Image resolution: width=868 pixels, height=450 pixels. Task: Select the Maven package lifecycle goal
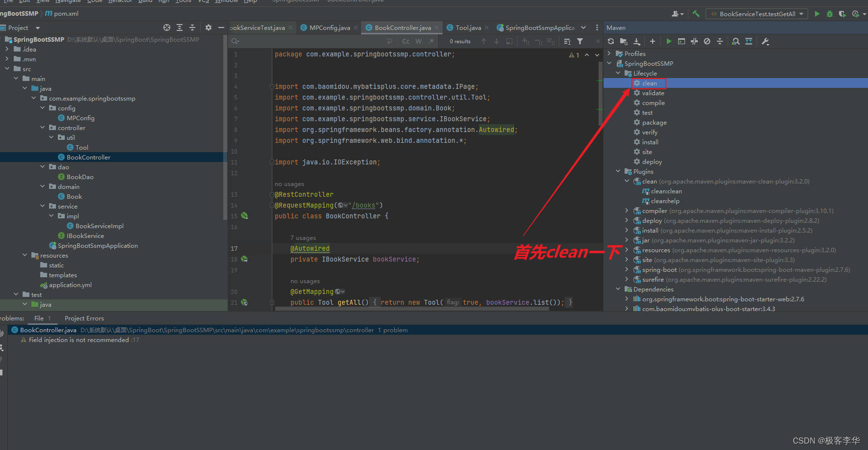point(654,123)
